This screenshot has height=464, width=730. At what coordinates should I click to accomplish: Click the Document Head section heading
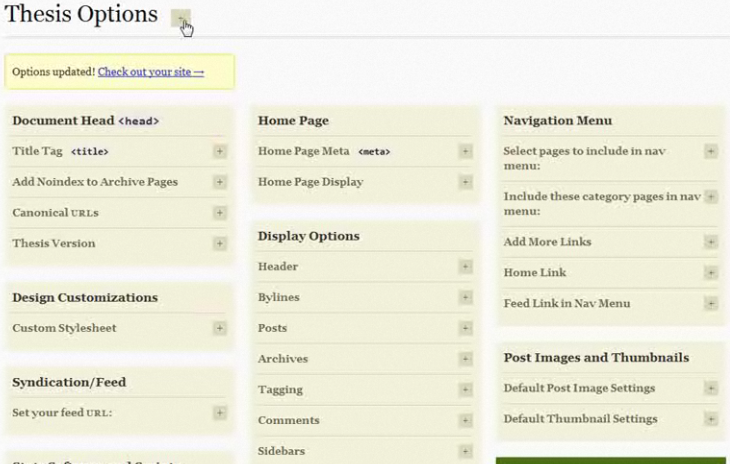86,121
